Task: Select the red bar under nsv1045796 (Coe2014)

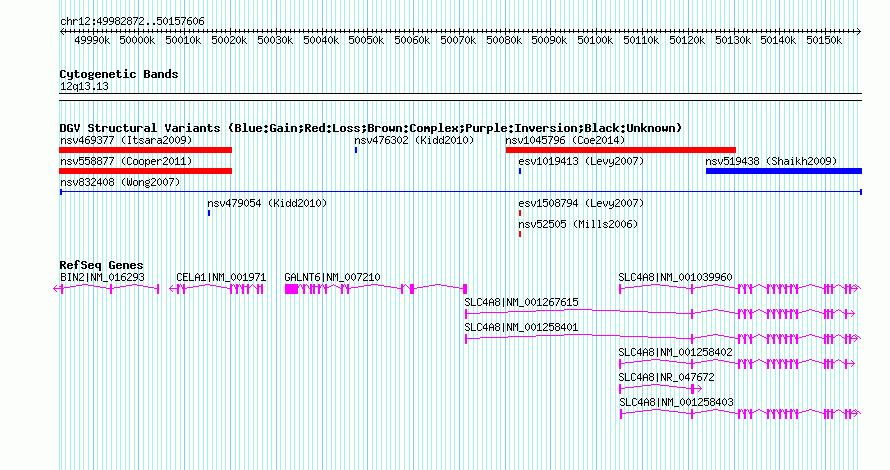Action: pyautogui.click(x=621, y=150)
